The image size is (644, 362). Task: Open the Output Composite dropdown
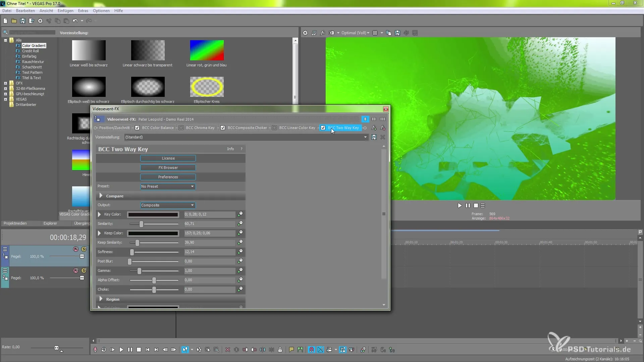point(168,205)
